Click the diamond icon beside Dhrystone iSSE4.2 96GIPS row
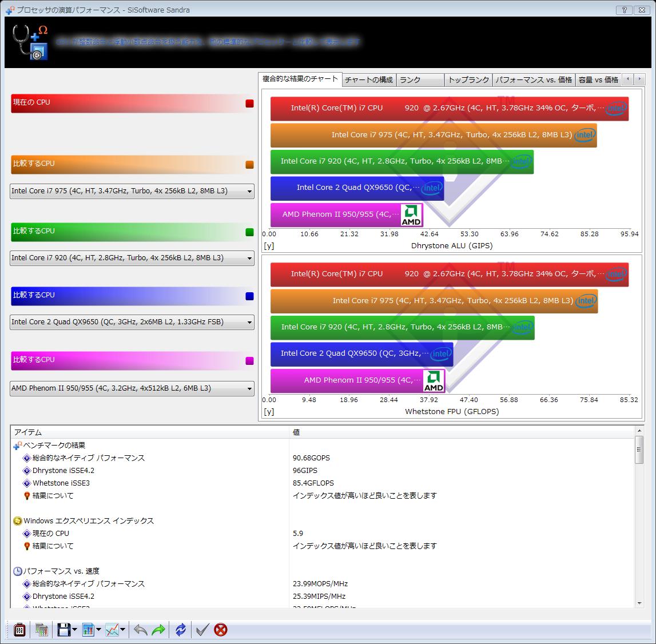The image size is (656, 644). (27, 471)
